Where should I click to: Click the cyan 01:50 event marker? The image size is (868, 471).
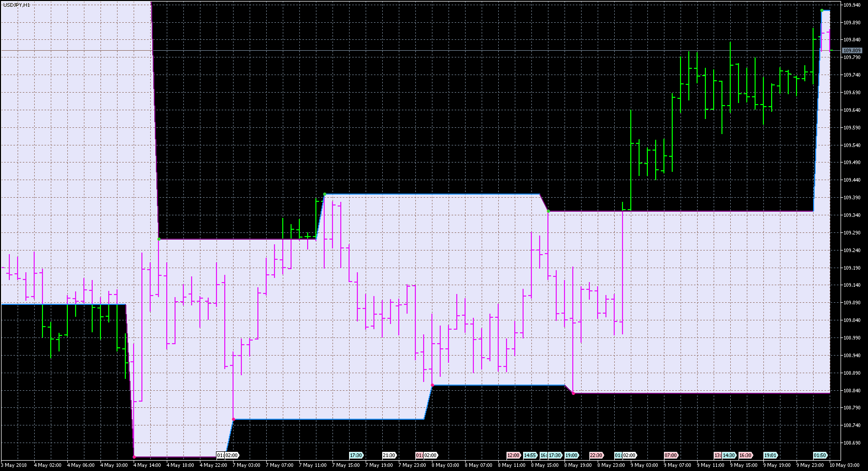coord(820,455)
